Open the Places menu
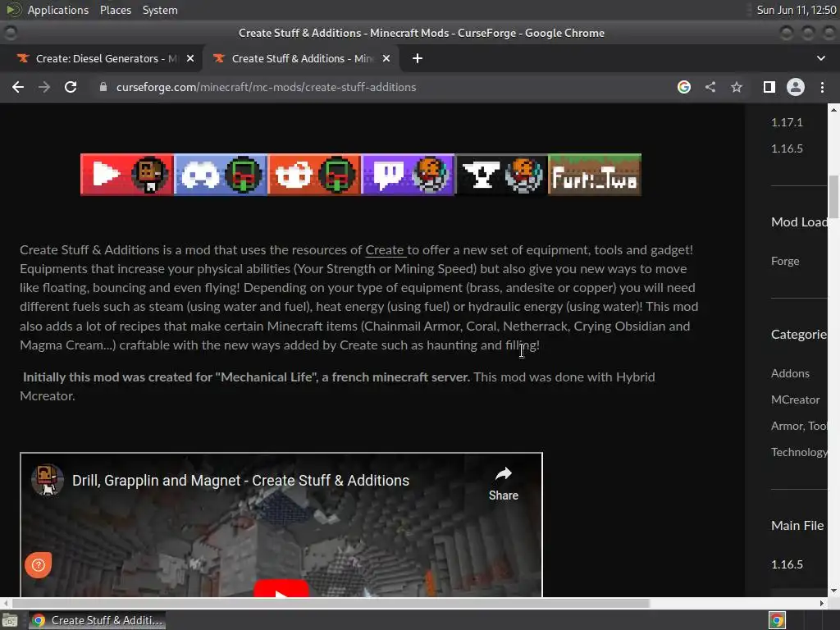Image resolution: width=840 pixels, height=630 pixels. [x=115, y=10]
